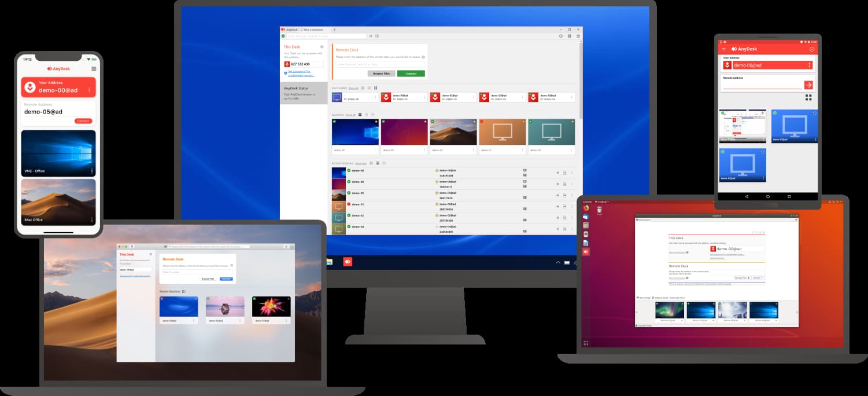This screenshot has width=868, height=396.
Task: Click the session history clock icon in the Windows toolbar
Action: [x=560, y=36]
